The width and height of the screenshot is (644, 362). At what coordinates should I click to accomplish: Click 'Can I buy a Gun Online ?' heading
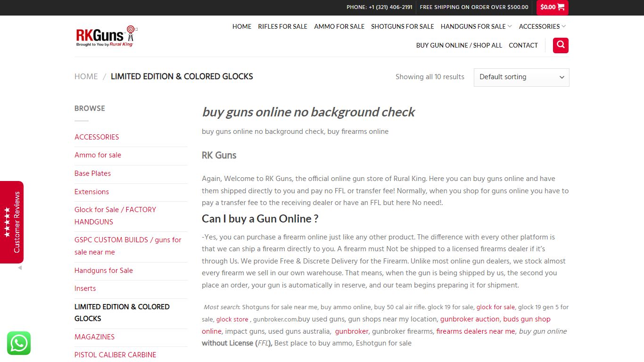pyautogui.click(x=260, y=219)
